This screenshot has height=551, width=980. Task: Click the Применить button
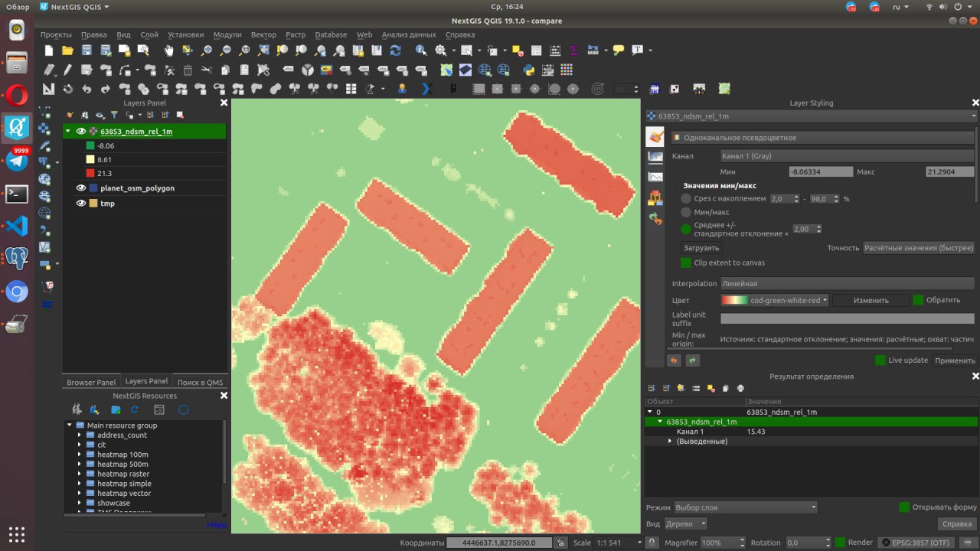[x=955, y=360]
